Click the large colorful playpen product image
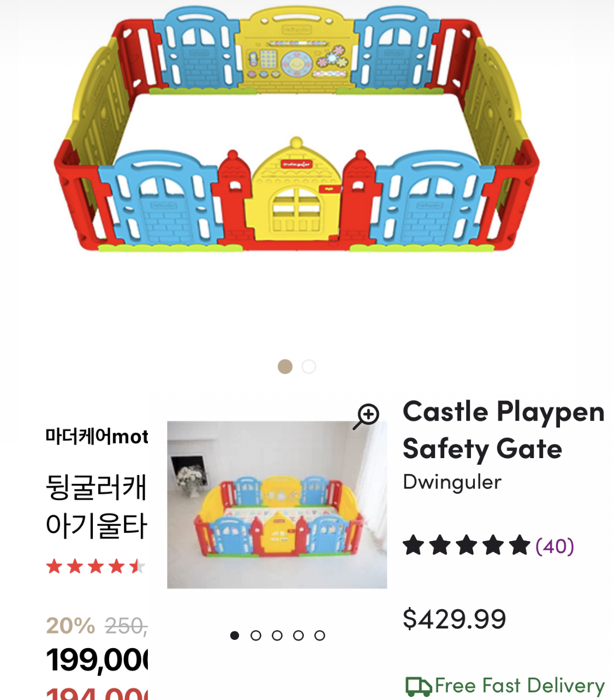This screenshot has height=700, width=614. 297,130
